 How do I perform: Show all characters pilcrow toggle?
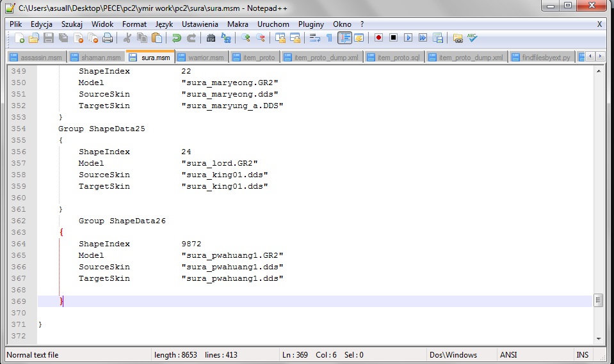[x=329, y=38]
